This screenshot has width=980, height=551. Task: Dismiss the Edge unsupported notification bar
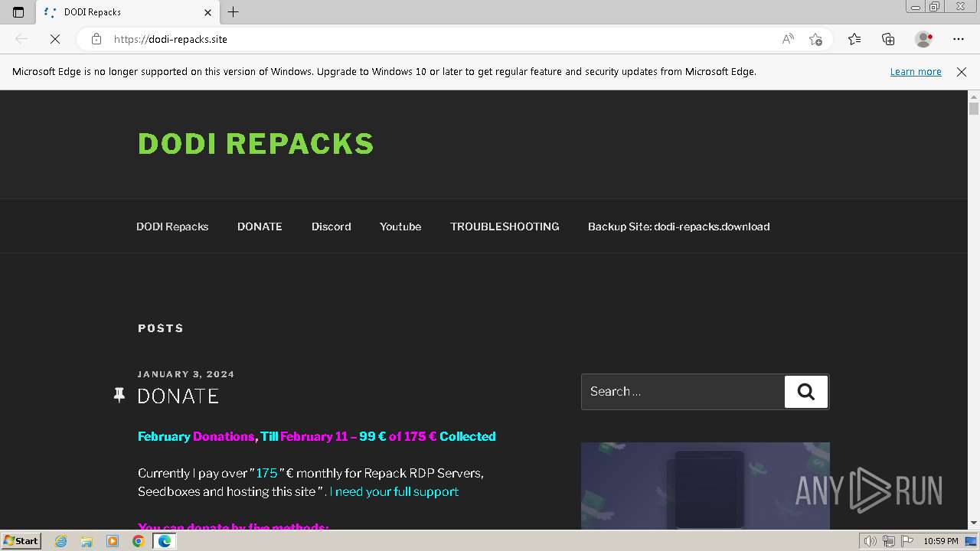pos(962,72)
